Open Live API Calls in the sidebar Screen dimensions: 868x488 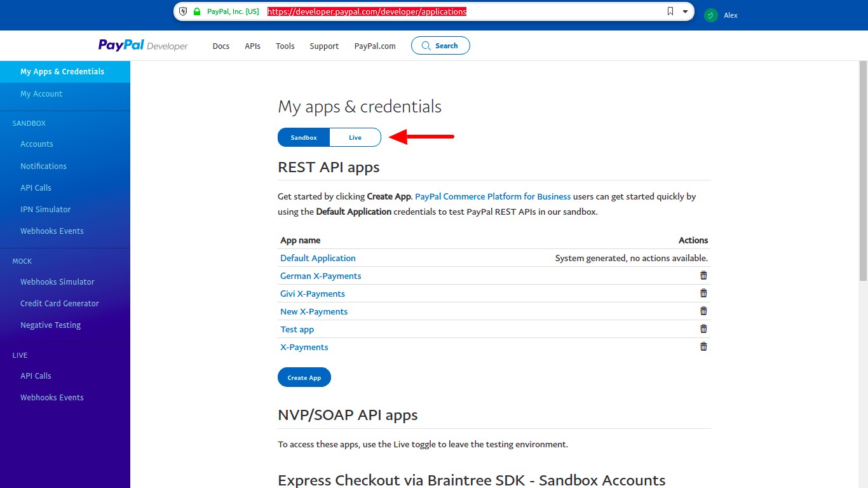pyautogui.click(x=36, y=376)
